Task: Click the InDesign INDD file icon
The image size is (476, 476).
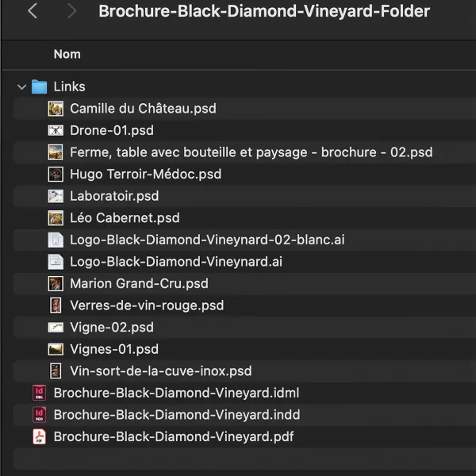Action: click(40, 414)
